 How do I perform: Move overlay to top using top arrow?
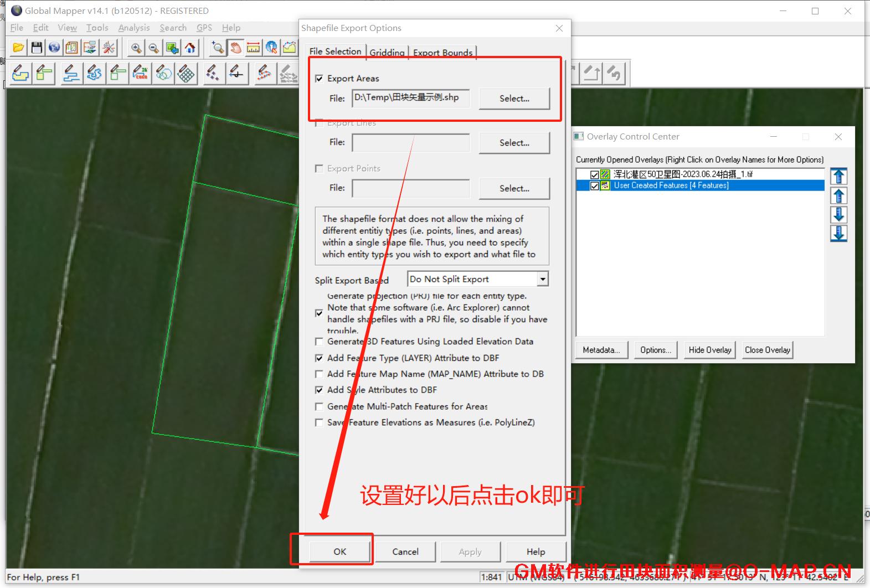tap(838, 177)
